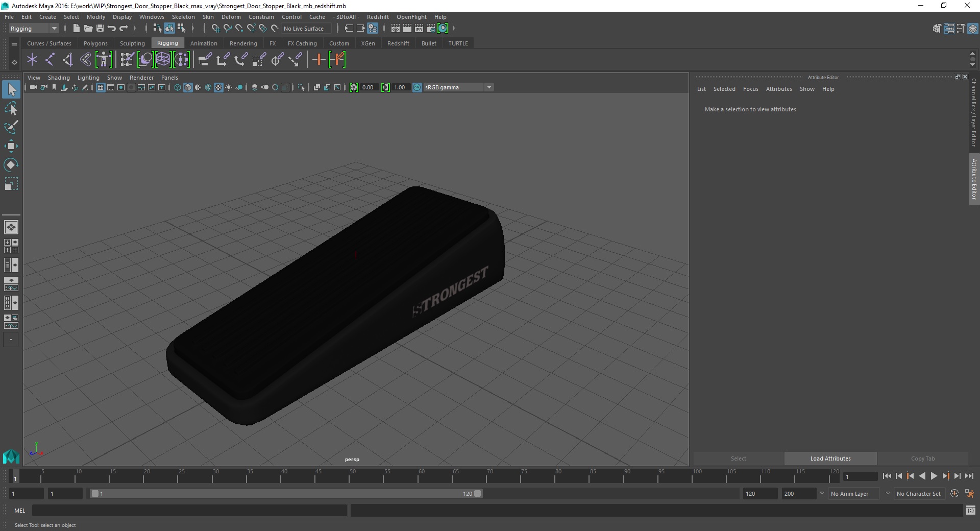Toggle color management ON button
Viewport: 980px width, 531px height.
tap(417, 87)
